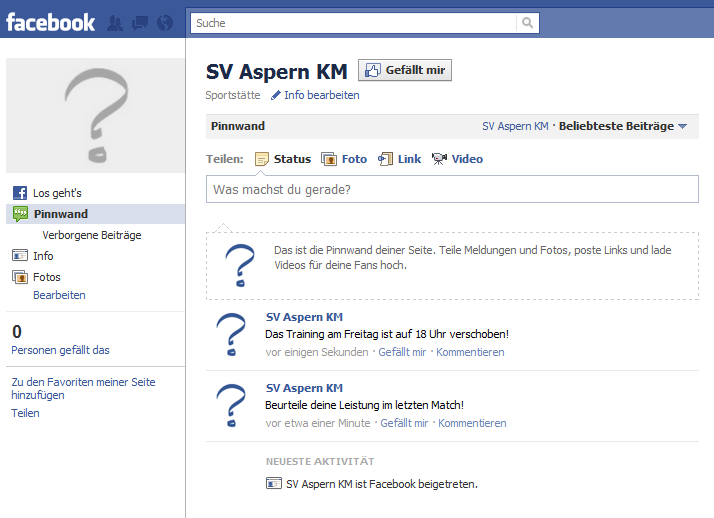Viewport: 714px width, 518px height.
Task: Click the Sportstätte category text
Action: [x=233, y=95]
